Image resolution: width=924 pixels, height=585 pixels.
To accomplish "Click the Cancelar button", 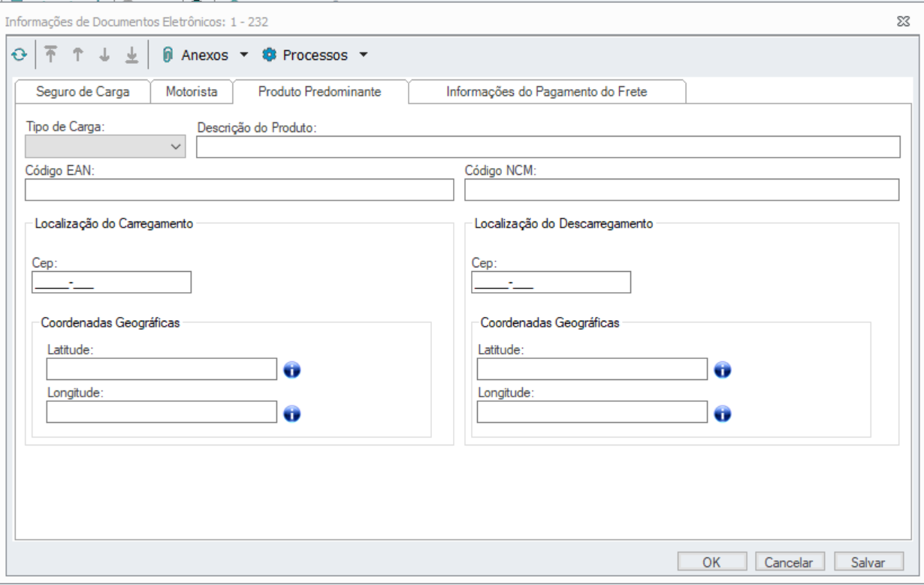I will click(789, 562).
